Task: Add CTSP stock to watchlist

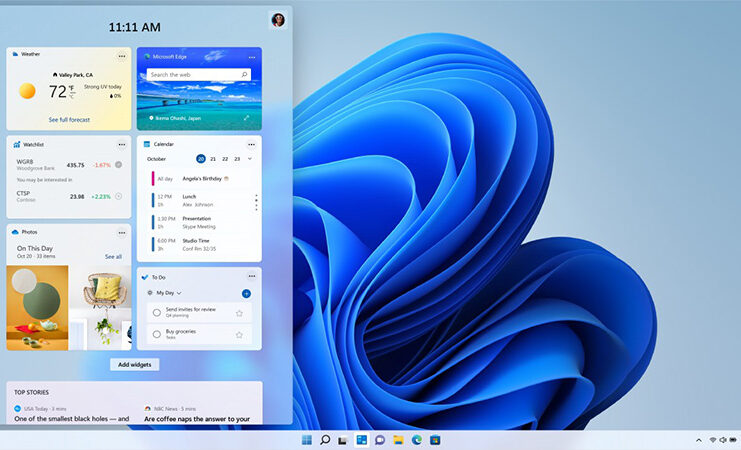Action: (119, 197)
